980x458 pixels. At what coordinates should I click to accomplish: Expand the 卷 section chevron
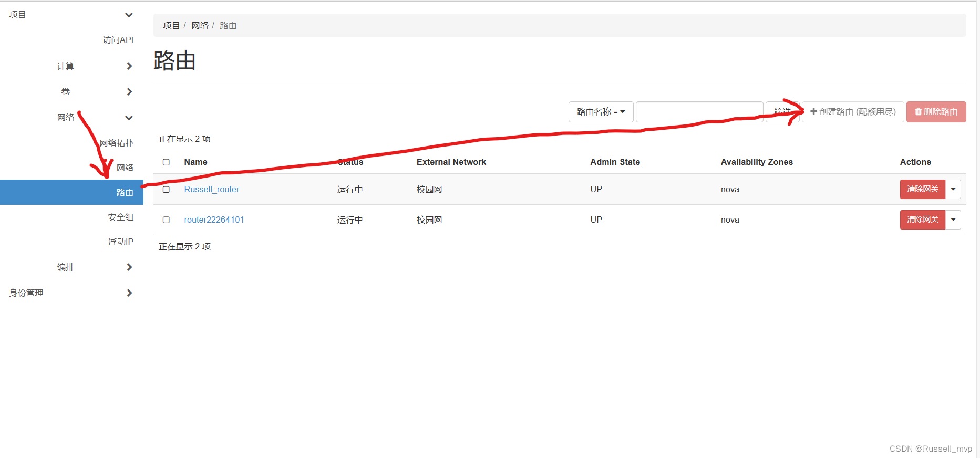point(129,91)
